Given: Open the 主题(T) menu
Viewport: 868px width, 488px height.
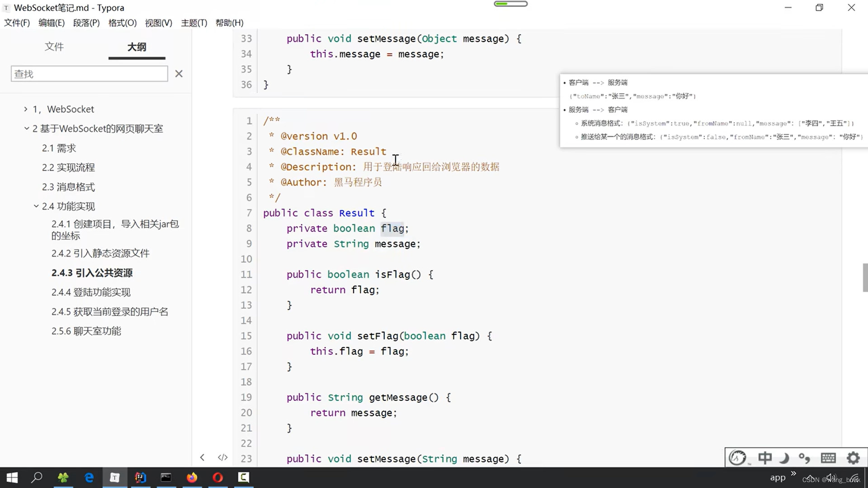Looking at the screenshot, I should [x=194, y=23].
